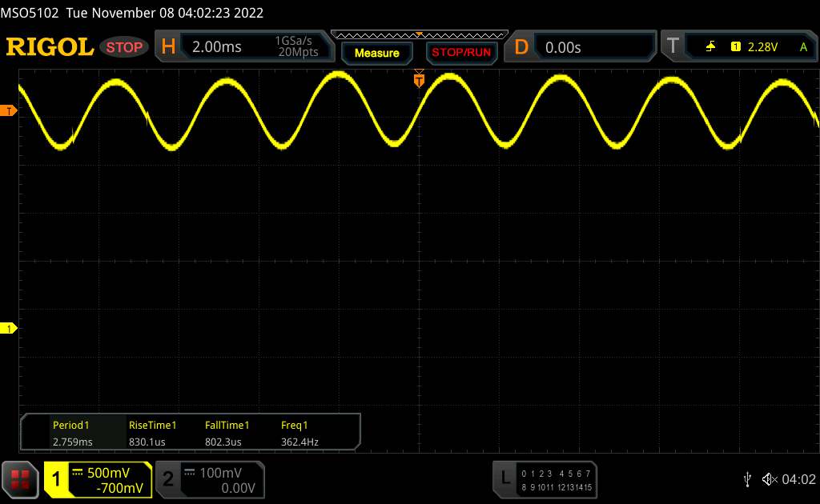Click the 362.4Hz frequency value

click(299, 442)
